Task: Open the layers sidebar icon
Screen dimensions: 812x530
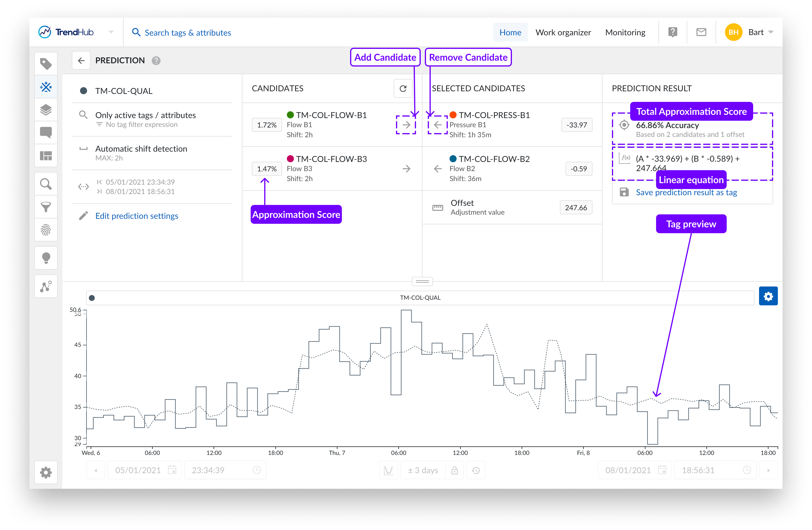Action: [46, 110]
